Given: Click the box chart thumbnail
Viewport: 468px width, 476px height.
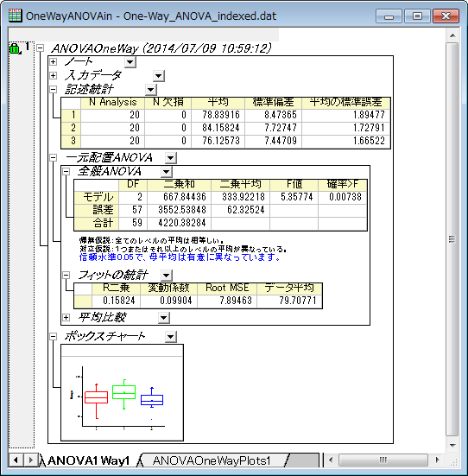Looking at the screenshot, I should pyautogui.click(x=122, y=392).
